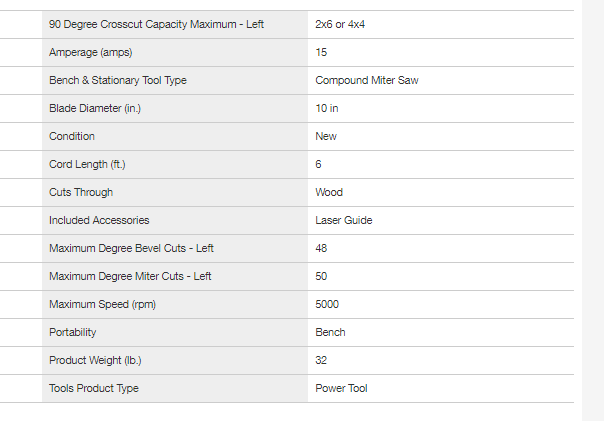Click "Maximum Degree Bevel Cuts - Left" label
604x421 pixels.
[131, 248]
